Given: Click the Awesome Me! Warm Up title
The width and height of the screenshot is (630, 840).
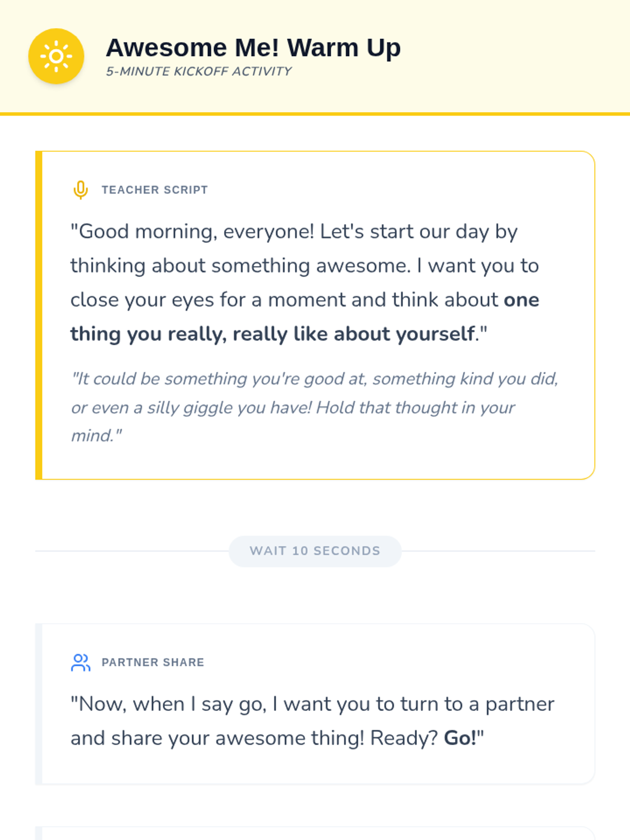Looking at the screenshot, I should (253, 48).
